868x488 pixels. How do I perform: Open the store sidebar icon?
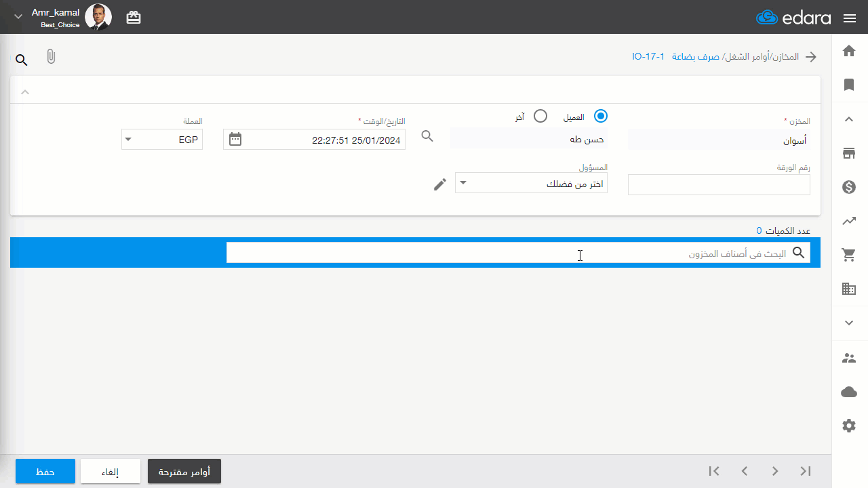coord(849,153)
